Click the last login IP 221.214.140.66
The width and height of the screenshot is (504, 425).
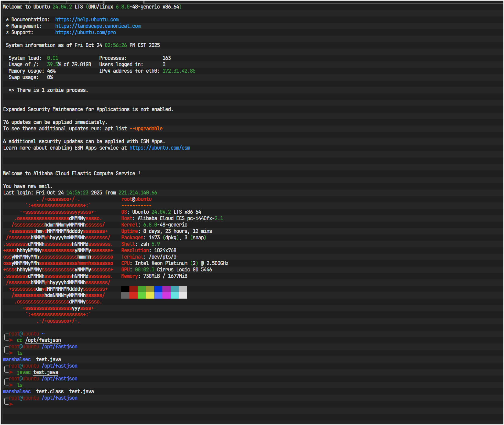(138, 193)
